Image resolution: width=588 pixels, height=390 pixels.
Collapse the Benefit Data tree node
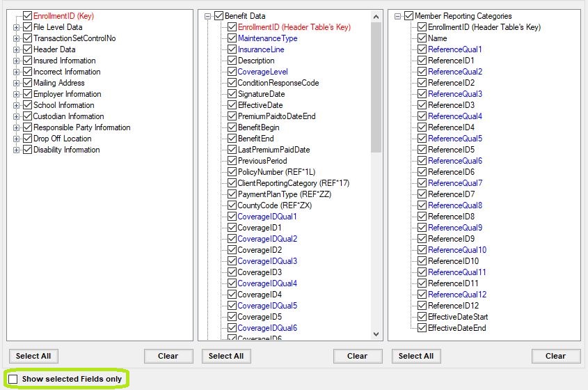click(207, 16)
